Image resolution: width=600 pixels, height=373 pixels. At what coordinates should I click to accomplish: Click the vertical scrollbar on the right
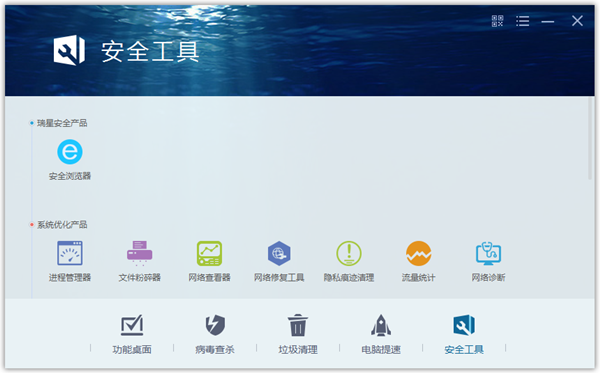(590, 138)
